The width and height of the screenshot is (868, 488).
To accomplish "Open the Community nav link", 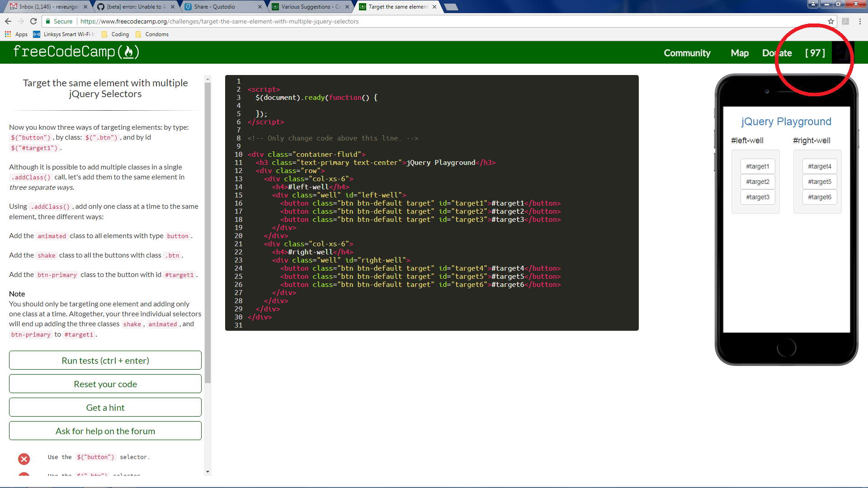I will (687, 53).
